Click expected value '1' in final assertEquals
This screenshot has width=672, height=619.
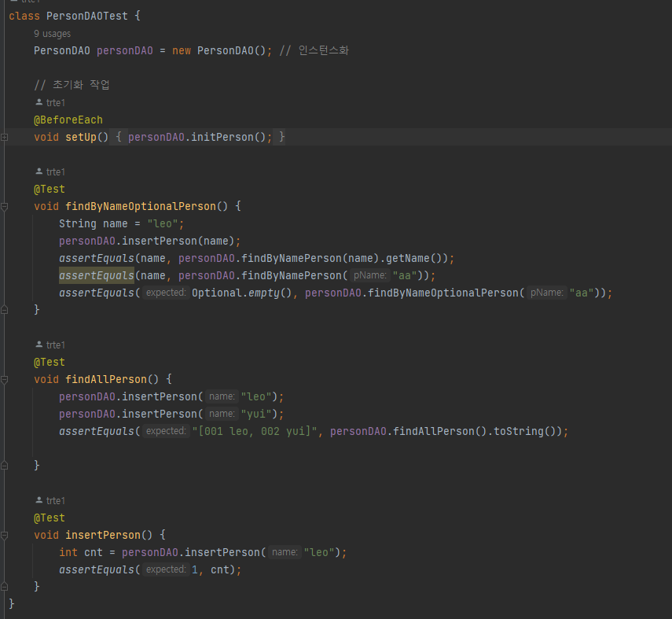click(195, 569)
